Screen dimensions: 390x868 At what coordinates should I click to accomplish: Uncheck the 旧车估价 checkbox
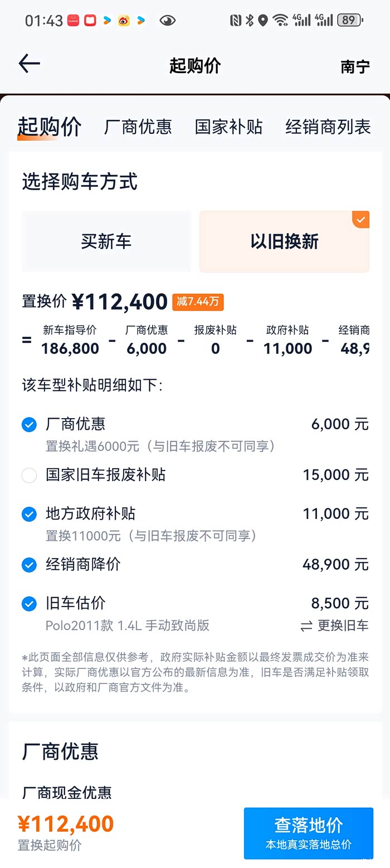point(29,604)
